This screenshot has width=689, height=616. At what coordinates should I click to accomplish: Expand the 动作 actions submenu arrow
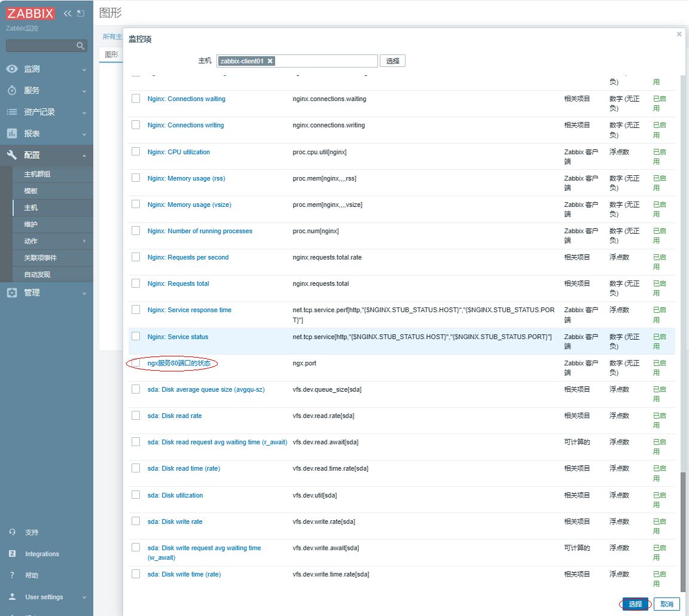click(x=84, y=241)
